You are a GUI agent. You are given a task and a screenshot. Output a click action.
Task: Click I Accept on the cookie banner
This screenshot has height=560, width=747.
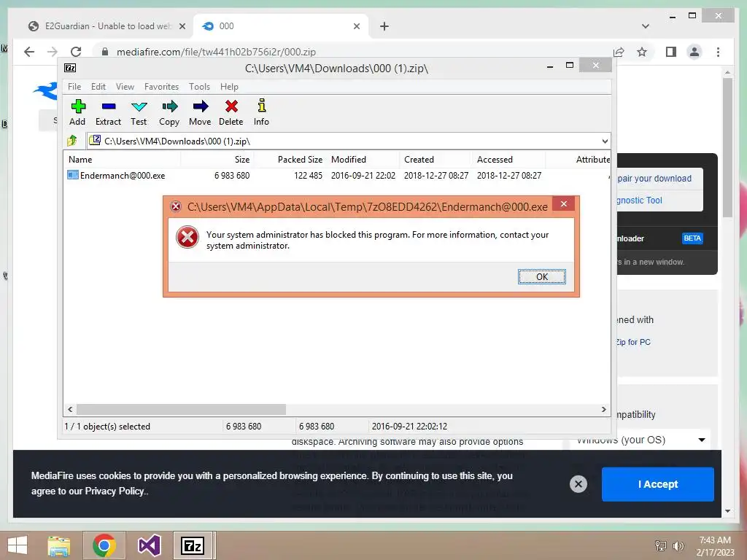pyautogui.click(x=657, y=484)
